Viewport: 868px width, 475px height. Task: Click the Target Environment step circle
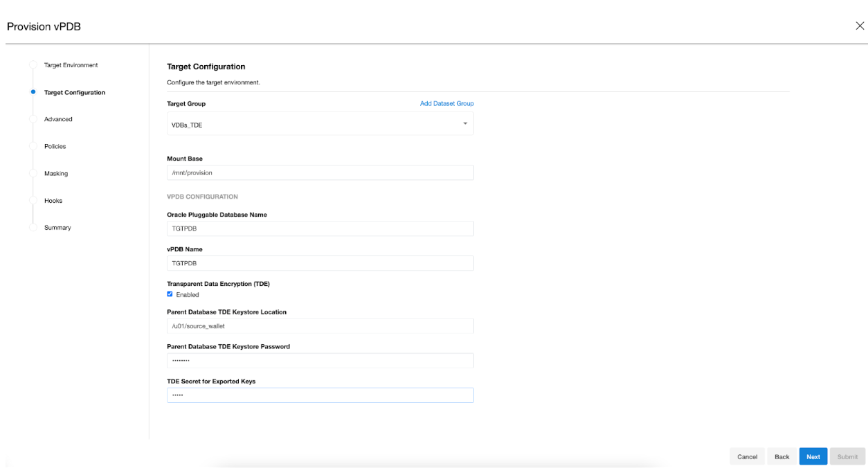click(x=33, y=65)
